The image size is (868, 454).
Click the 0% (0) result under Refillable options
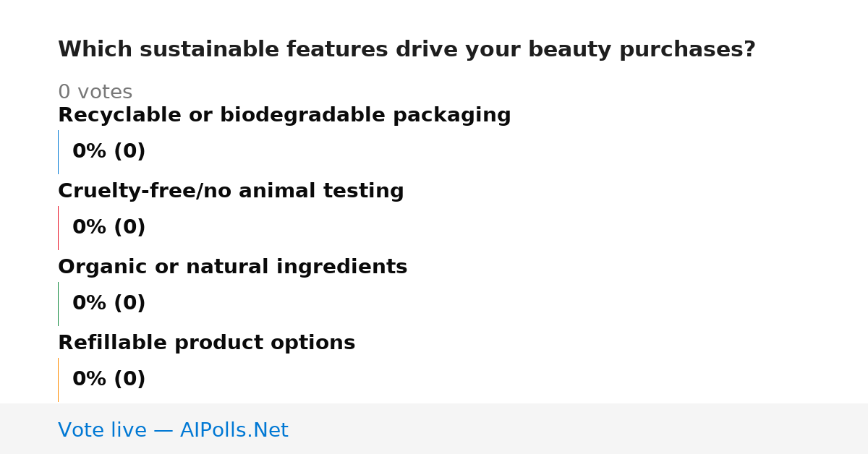[x=109, y=380]
